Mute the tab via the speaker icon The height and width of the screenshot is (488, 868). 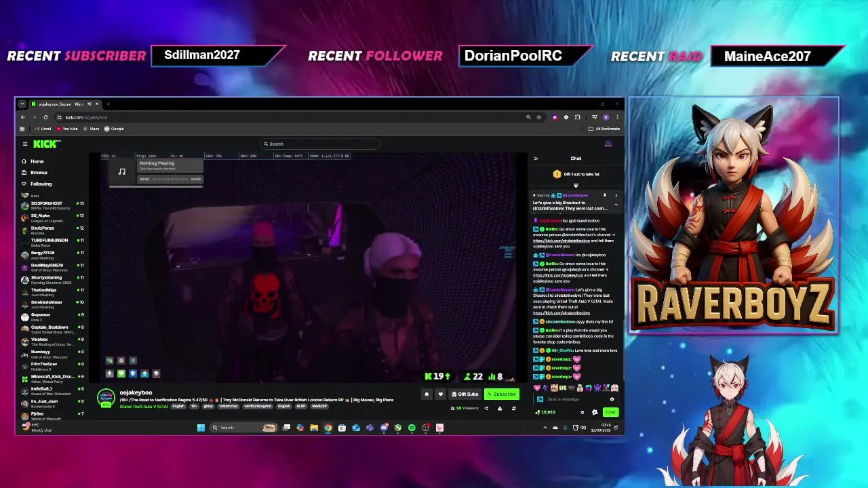click(x=90, y=104)
